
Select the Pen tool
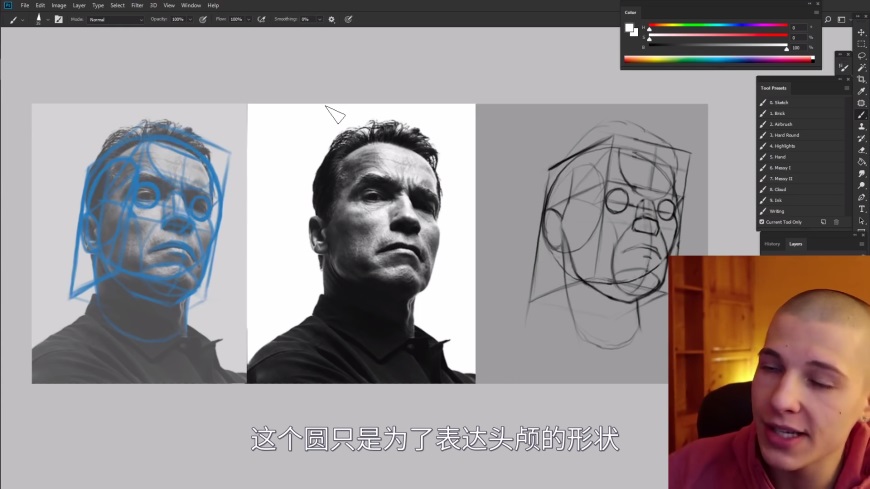point(861,197)
